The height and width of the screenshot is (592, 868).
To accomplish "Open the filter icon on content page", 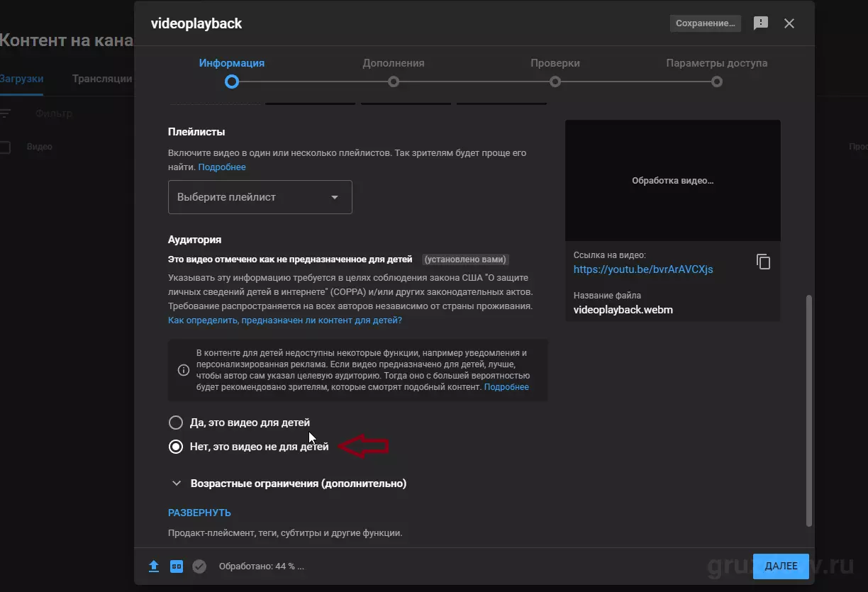I will (x=5, y=113).
